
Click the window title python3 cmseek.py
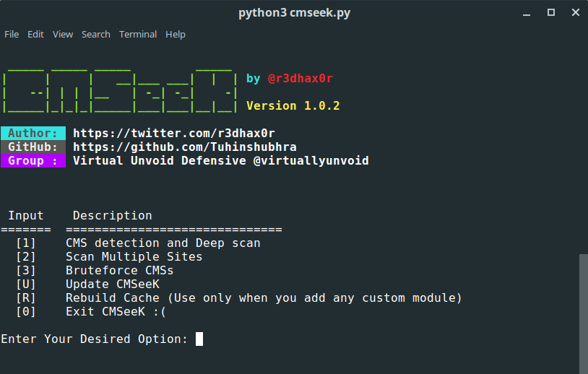click(293, 13)
